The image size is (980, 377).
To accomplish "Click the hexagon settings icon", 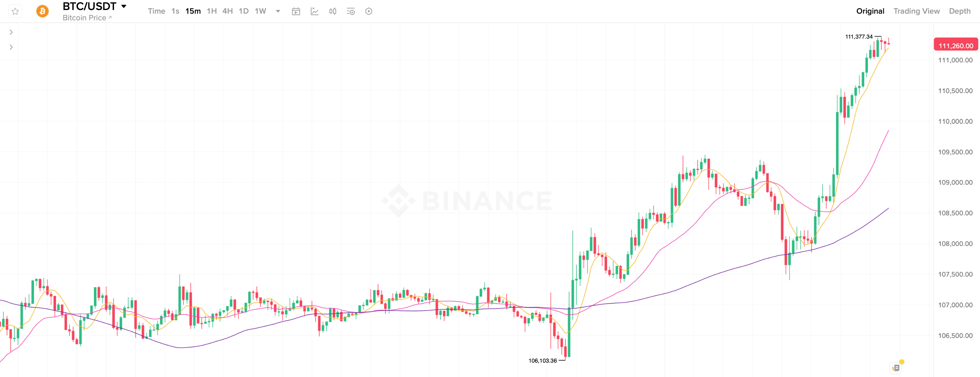I will pos(369,11).
